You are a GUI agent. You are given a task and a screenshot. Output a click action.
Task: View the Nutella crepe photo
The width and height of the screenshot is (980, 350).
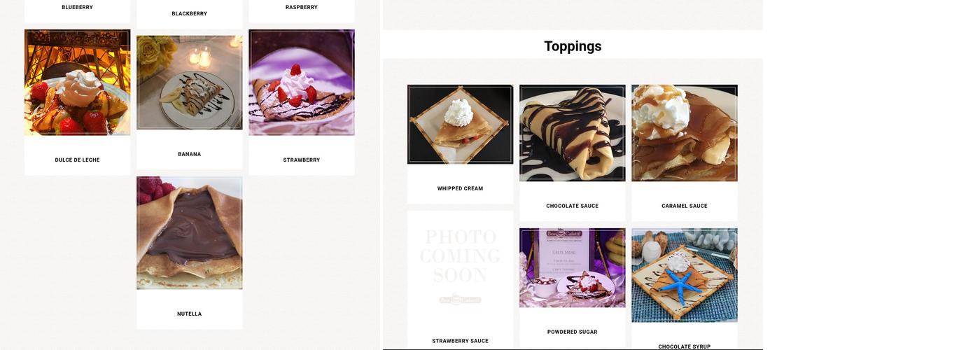(190, 233)
